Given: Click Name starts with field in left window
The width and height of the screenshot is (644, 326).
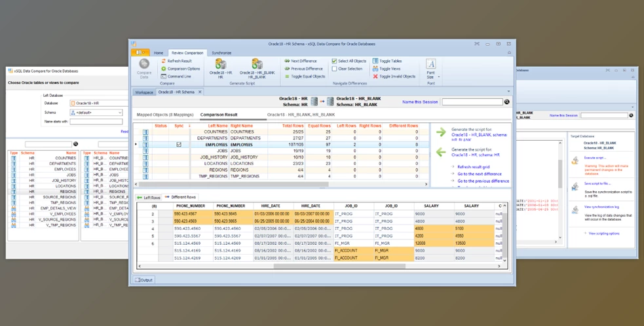Looking at the screenshot, I should click(x=96, y=122).
